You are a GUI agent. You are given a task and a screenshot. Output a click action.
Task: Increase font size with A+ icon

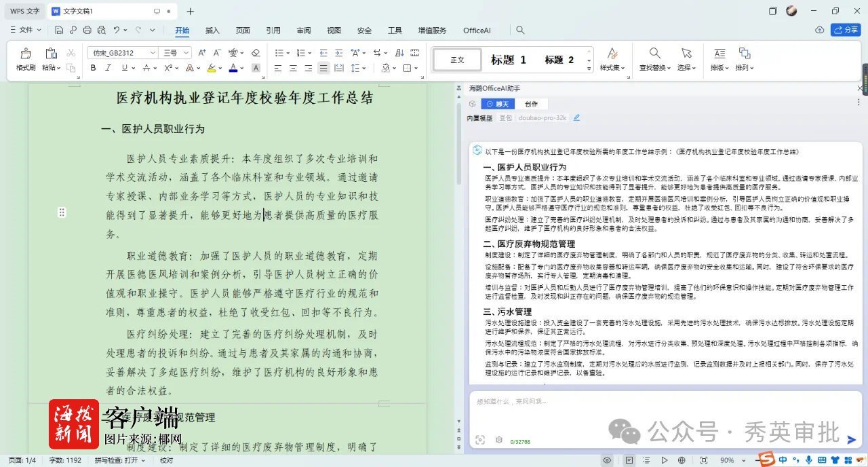(x=202, y=53)
